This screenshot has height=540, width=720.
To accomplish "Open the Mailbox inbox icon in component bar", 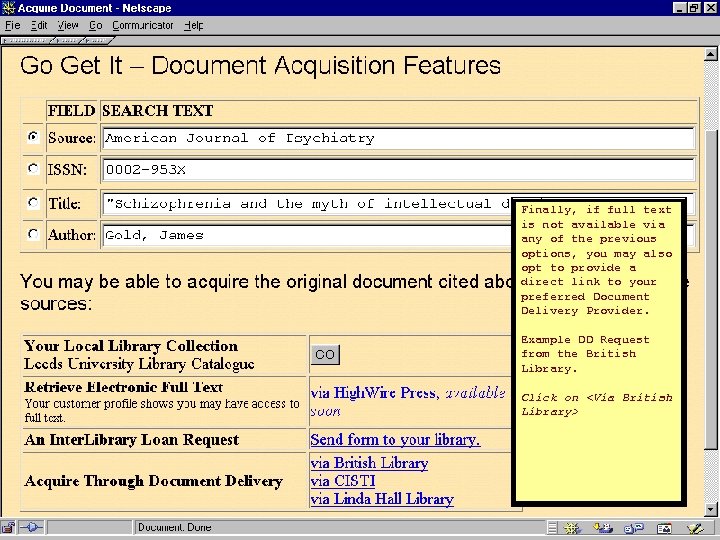I will tap(603, 529).
